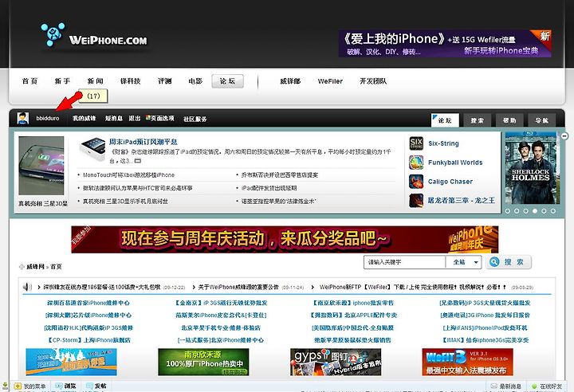Viewport: 574px width, 392px height.
Task: Switch to the 帮助 tab
Action: (x=509, y=120)
